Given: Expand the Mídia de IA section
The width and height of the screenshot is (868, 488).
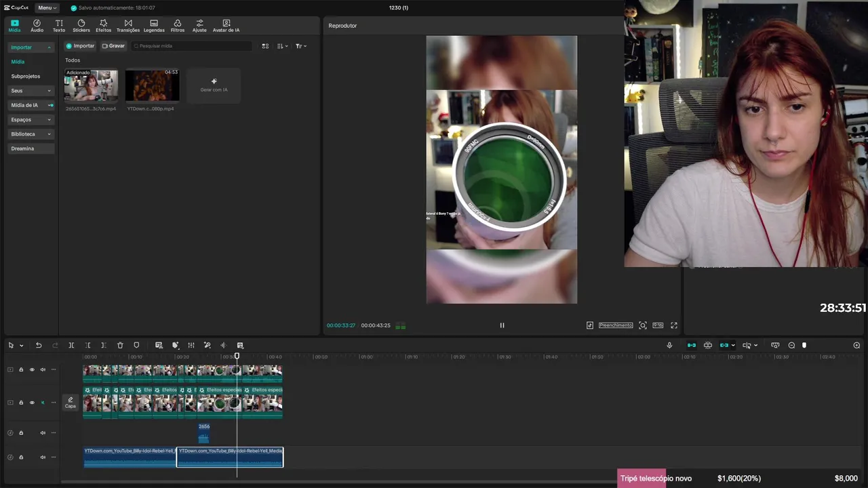Looking at the screenshot, I should [x=31, y=105].
